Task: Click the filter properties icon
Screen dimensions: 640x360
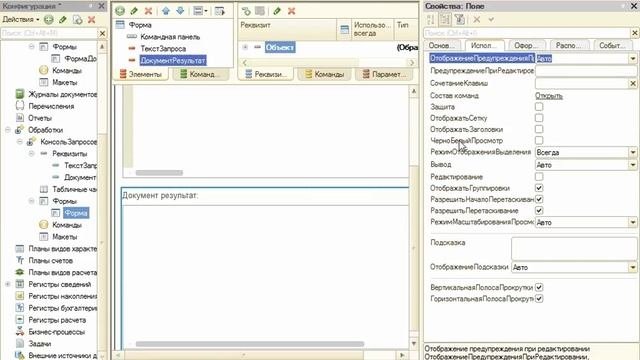Action: coord(460,19)
